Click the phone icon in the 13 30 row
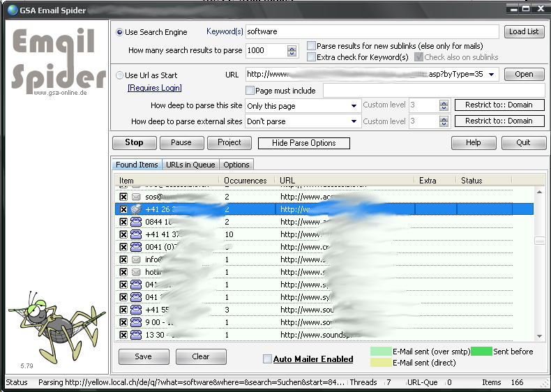Image resolution: width=551 pixels, height=392 pixels. (x=137, y=335)
